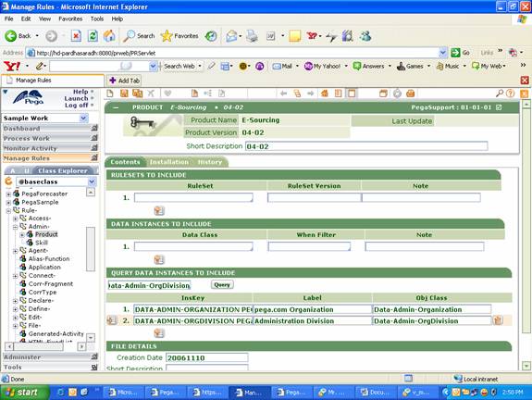Switch to the Installation tab

[169, 162]
